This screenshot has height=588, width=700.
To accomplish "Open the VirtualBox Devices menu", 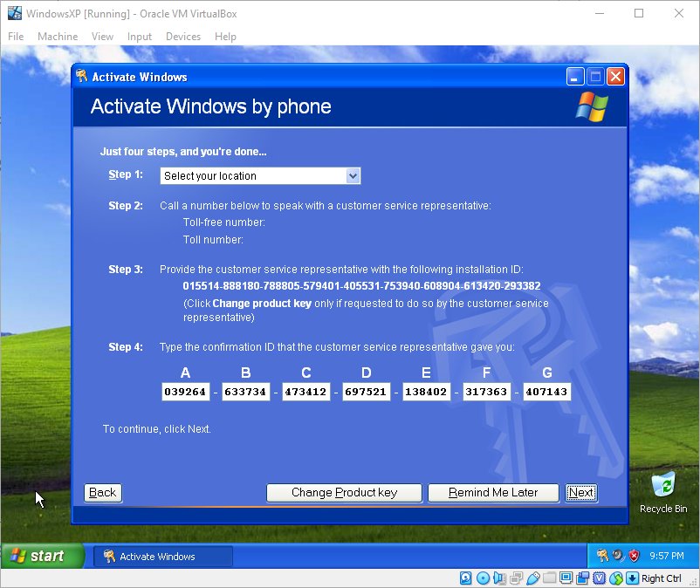I will click(x=183, y=37).
